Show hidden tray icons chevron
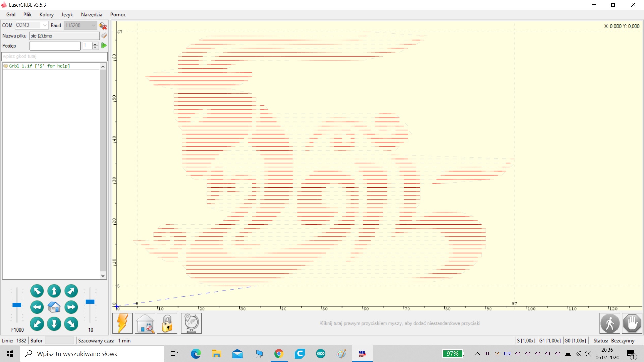Viewport: 644px width, 362px height. pyautogui.click(x=477, y=354)
